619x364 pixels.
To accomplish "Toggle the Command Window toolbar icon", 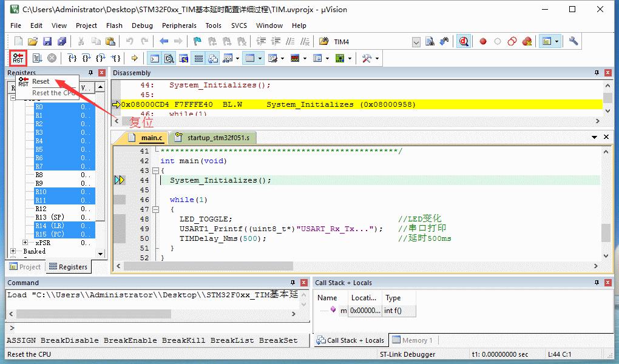I will click(155, 59).
